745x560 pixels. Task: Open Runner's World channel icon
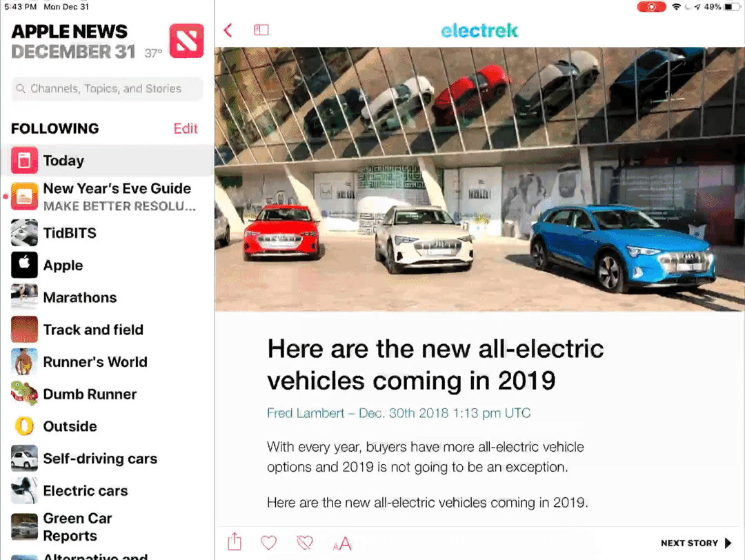(24, 362)
